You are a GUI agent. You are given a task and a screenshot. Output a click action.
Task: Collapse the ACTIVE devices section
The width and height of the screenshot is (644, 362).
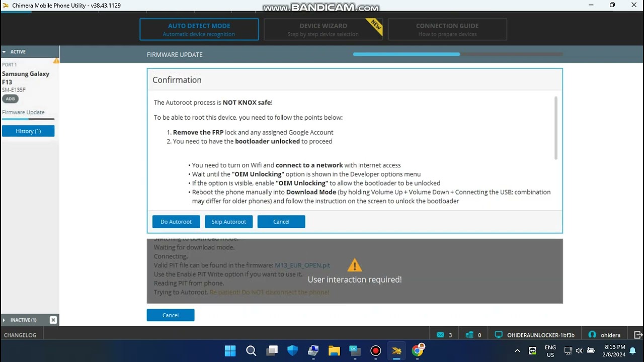click(4, 52)
